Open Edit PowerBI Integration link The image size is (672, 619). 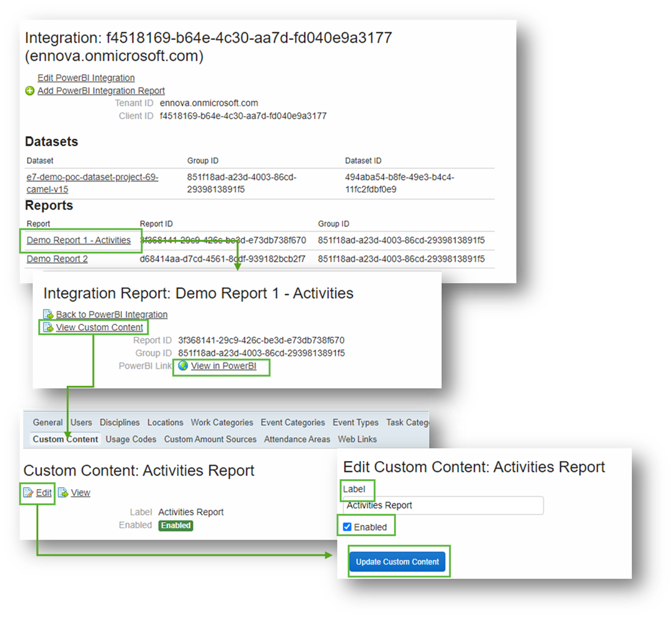coord(86,78)
